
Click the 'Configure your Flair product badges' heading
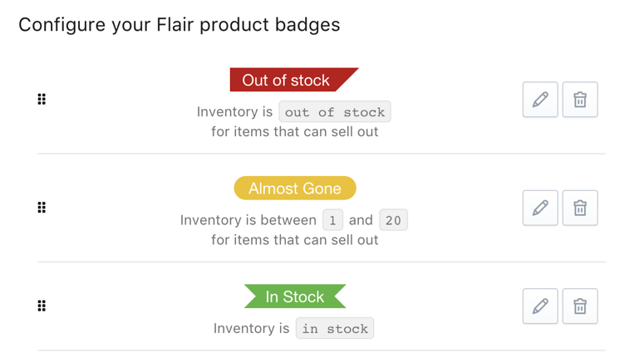point(179,25)
